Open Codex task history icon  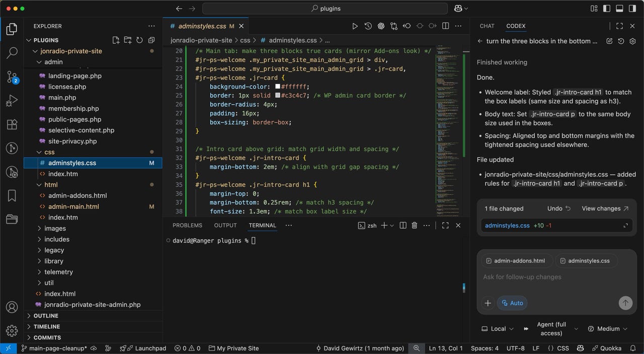pyautogui.click(x=621, y=41)
